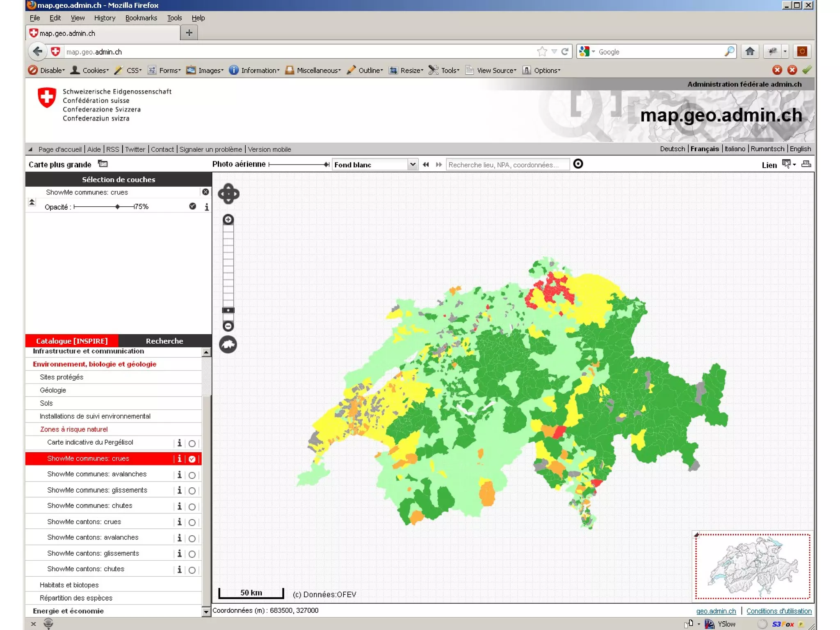This screenshot has width=840, height=630.
Task: Open the Bookmarks menu
Action: 141,18
